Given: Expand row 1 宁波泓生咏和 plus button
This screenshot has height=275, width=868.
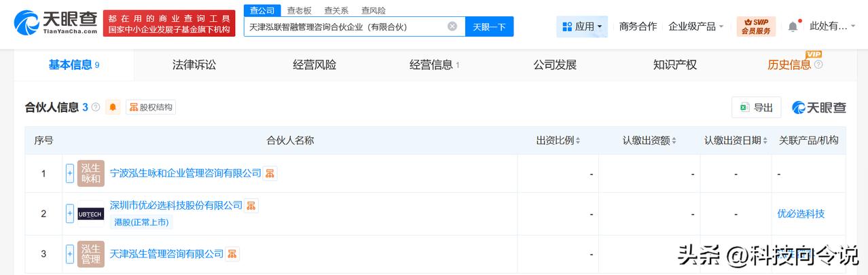Looking at the screenshot, I should 70,173.
